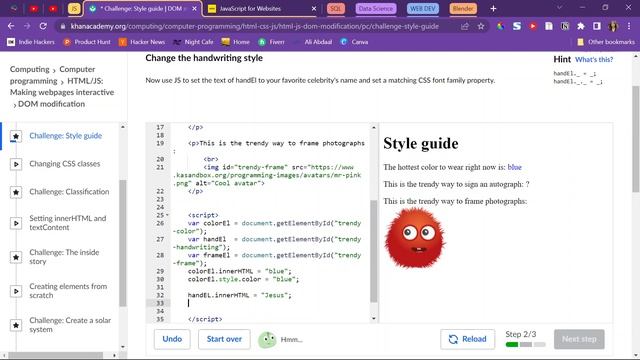This screenshot has height=360, width=640.
Task: Open the tab search dropdown arrow
Action: coord(559,8)
